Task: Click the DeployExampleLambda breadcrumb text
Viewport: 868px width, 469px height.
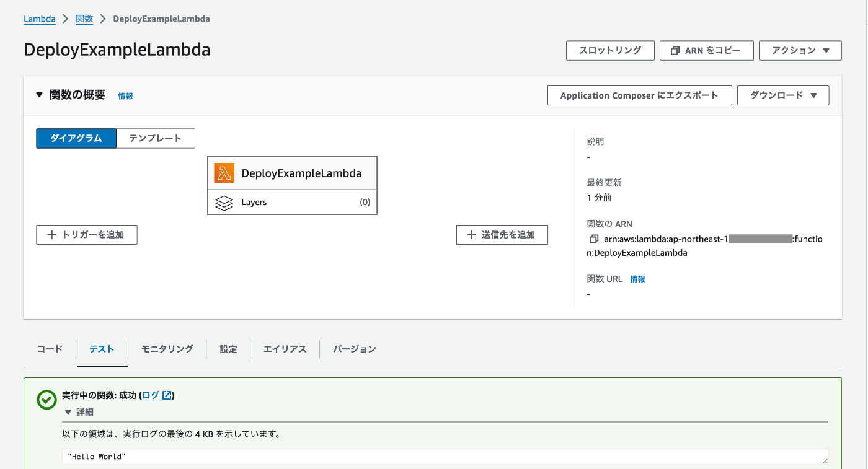Action: click(x=161, y=19)
